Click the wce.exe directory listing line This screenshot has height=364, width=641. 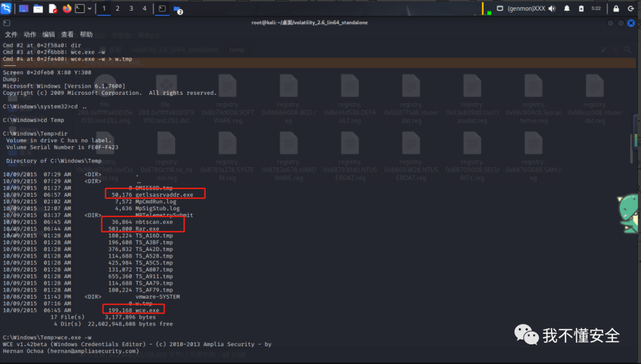(x=81, y=310)
